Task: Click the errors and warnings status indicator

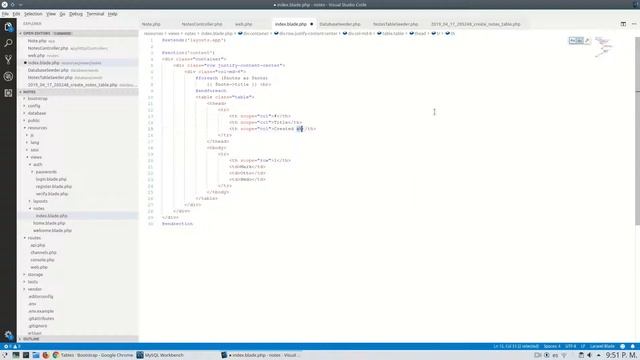Action: pos(12,346)
